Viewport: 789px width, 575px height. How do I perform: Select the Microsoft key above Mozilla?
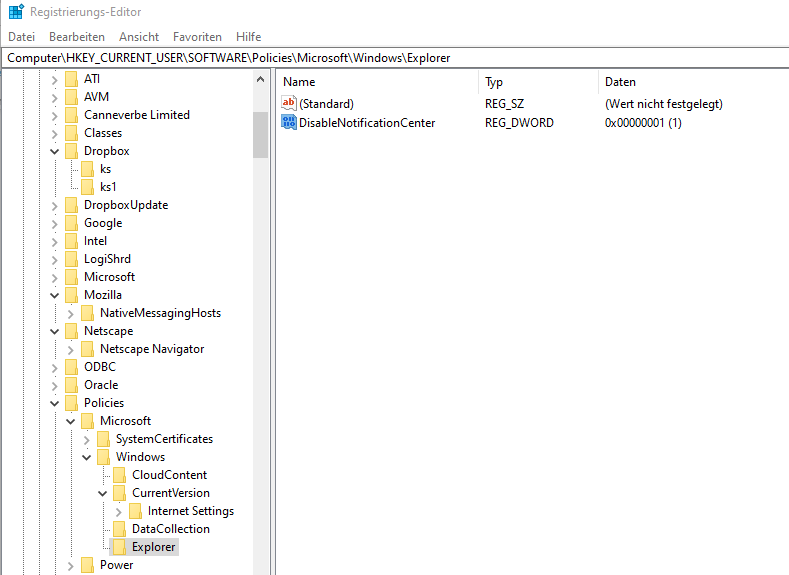pyautogui.click(x=109, y=277)
